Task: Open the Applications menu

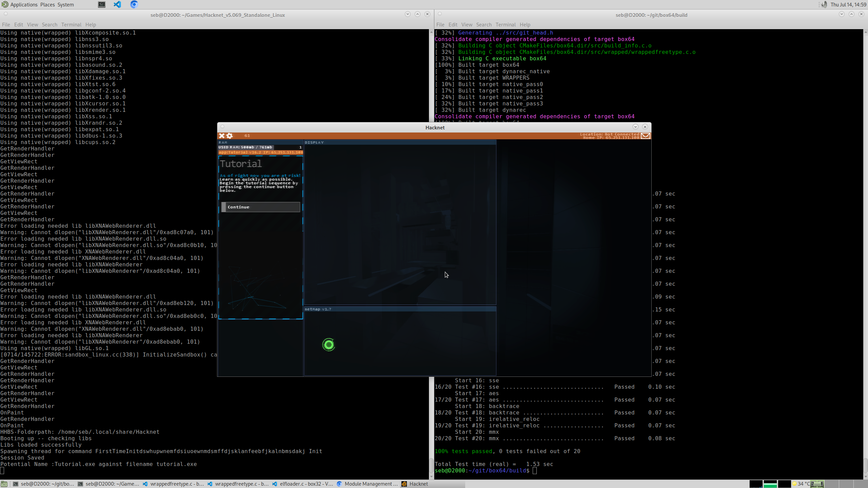Action: [24, 4]
